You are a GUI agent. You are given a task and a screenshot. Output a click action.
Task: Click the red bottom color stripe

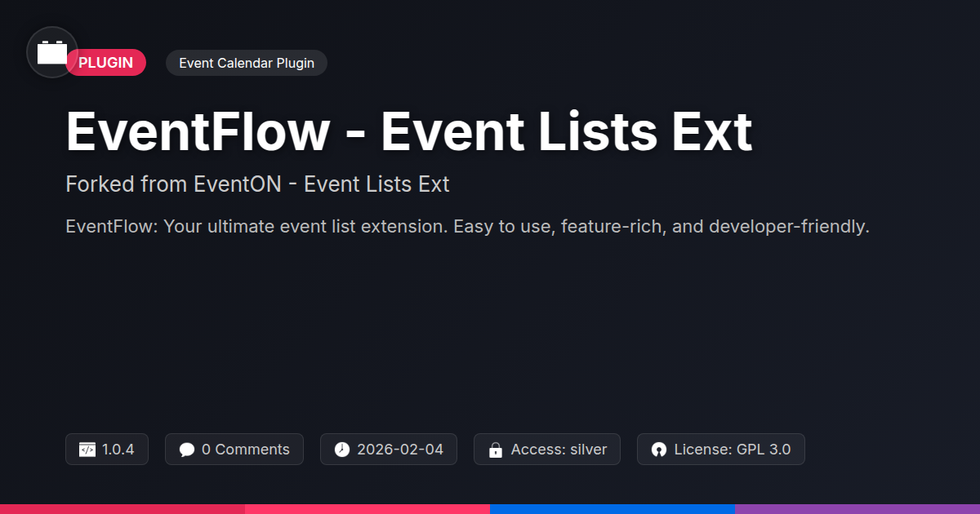[x=122, y=509]
